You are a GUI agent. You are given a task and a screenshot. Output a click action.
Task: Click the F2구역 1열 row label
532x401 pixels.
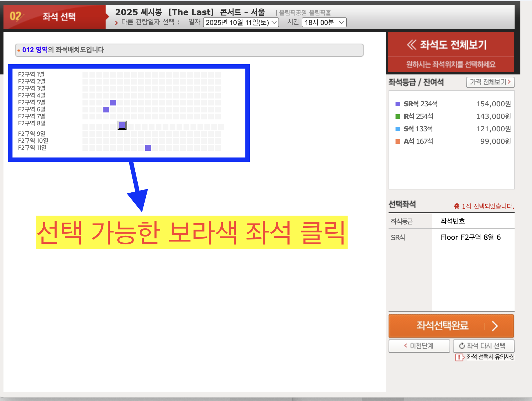(31, 74)
